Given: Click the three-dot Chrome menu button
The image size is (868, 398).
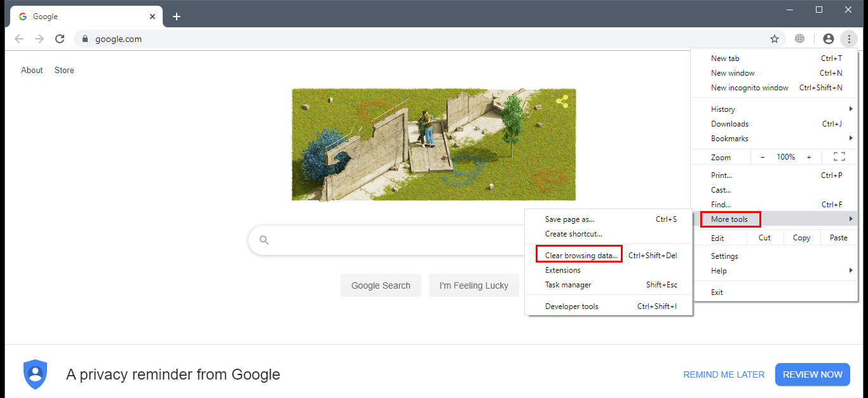Looking at the screenshot, I should (849, 39).
